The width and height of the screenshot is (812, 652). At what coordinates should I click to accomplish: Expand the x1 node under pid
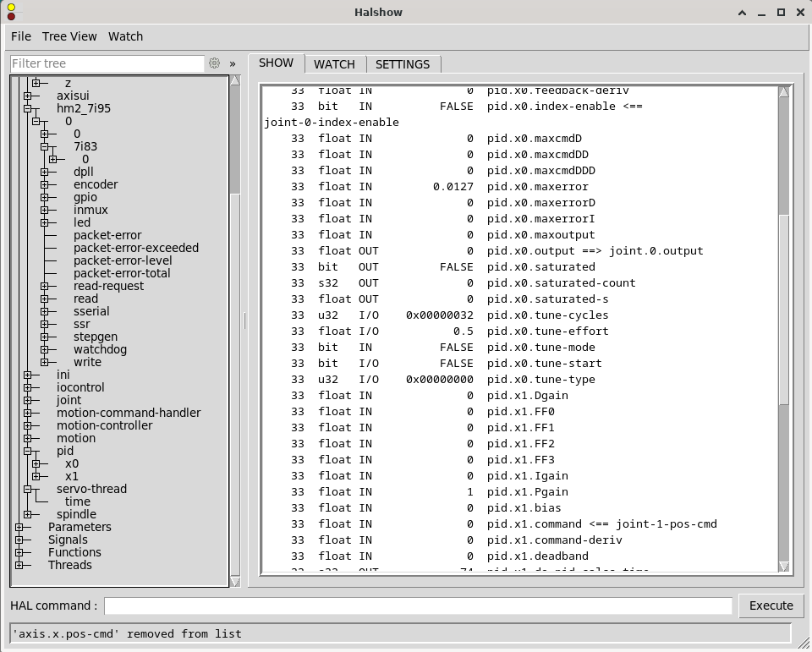tap(36, 476)
